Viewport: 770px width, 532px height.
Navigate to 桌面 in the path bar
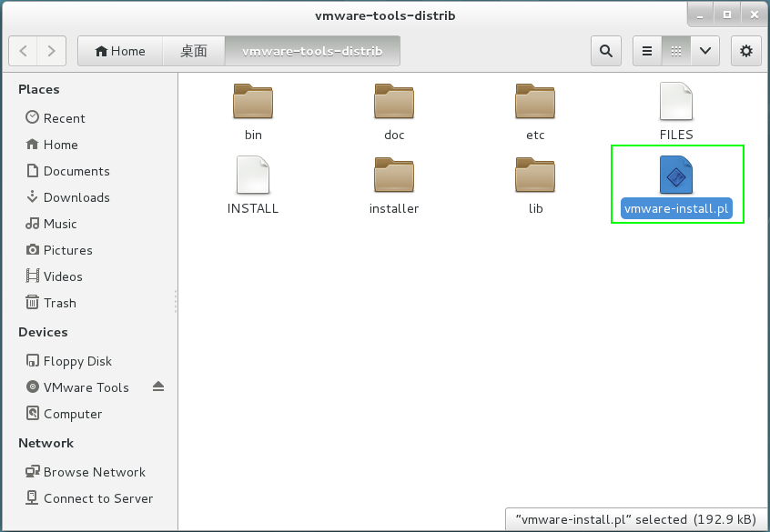point(194,51)
